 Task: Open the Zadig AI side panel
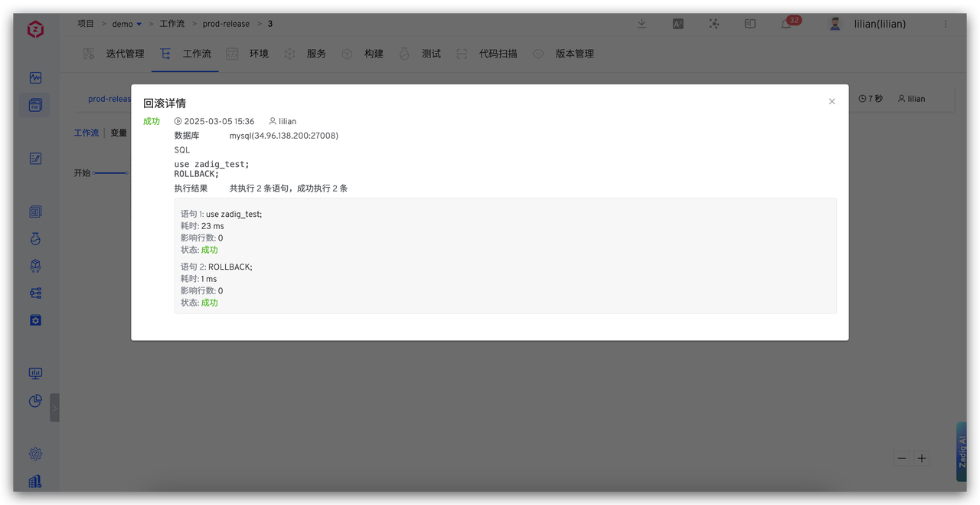[962, 451]
